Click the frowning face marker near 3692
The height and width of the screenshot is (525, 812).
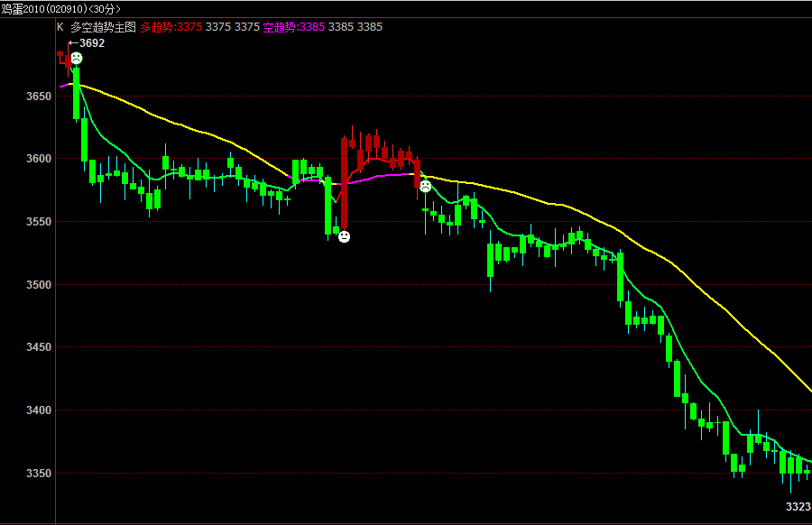tap(76, 58)
